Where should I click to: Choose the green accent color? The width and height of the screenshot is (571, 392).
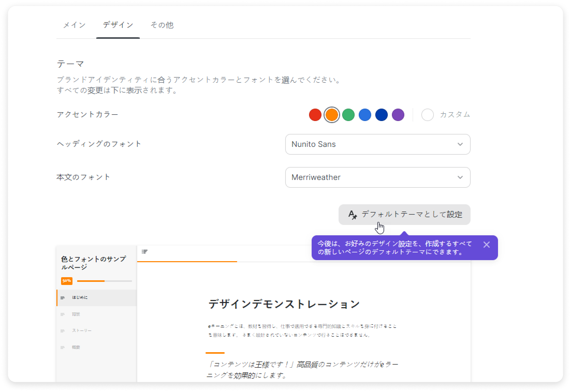[348, 115]
